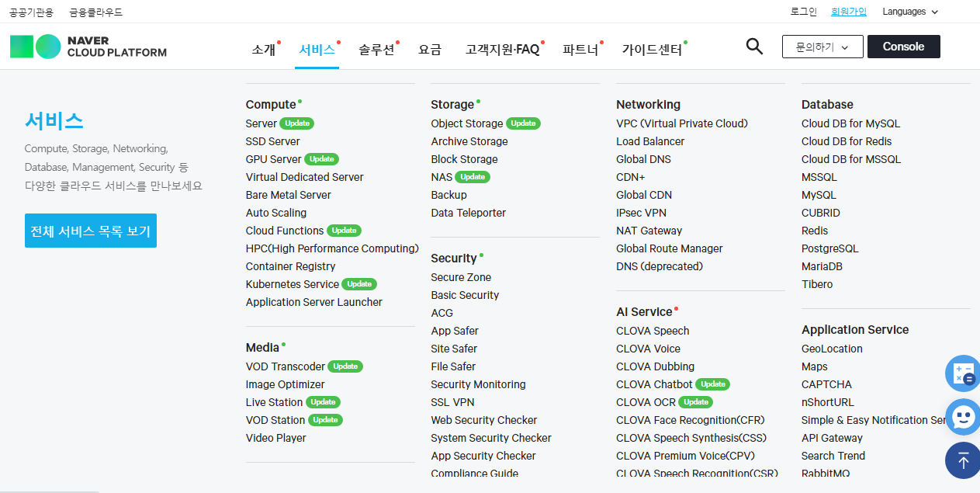Open Cloud Functions service
980x493 pixels.
coord(285,231)
